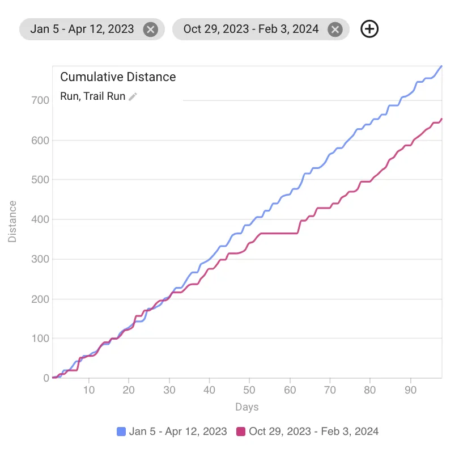This screenshot has height=465, width=476.
Task: Toggle Oct 29, 2023 - Feb 3, 2024 legend label
Action: (x=313, y=432)
